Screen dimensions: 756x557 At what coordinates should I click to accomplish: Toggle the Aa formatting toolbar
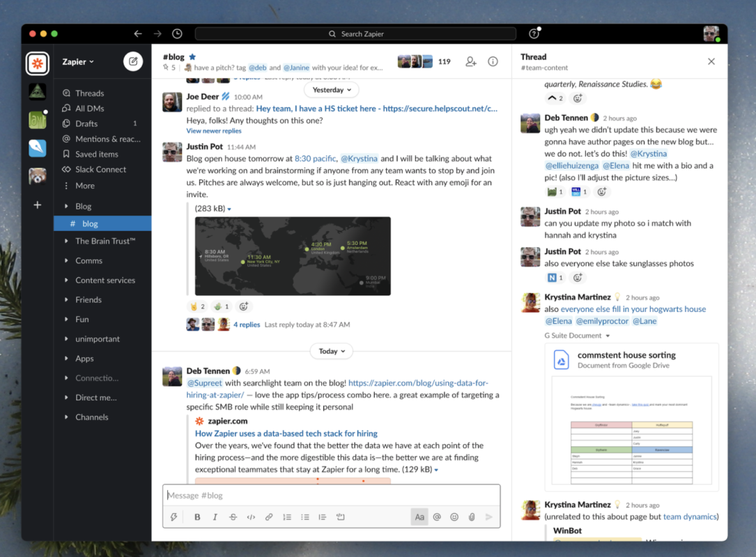419,517
